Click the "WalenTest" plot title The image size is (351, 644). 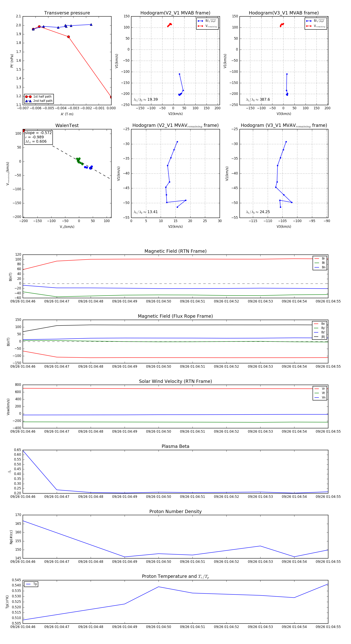tap(67, 125)
